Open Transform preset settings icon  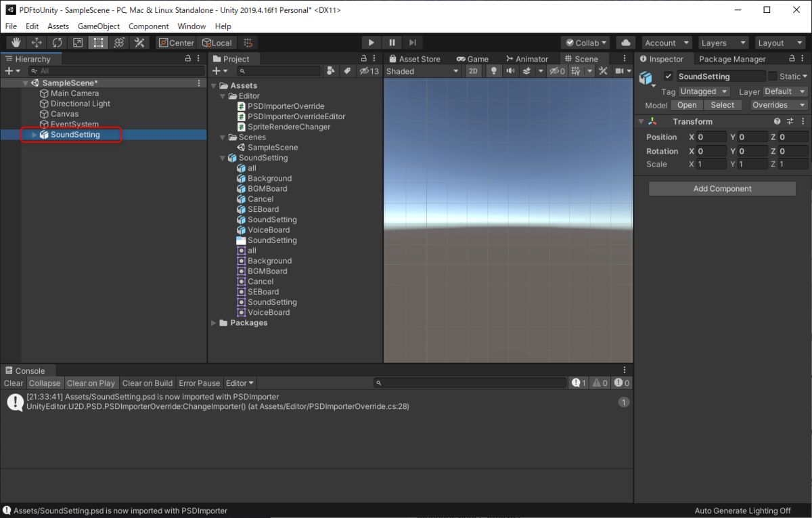click(x=790, y=121)
